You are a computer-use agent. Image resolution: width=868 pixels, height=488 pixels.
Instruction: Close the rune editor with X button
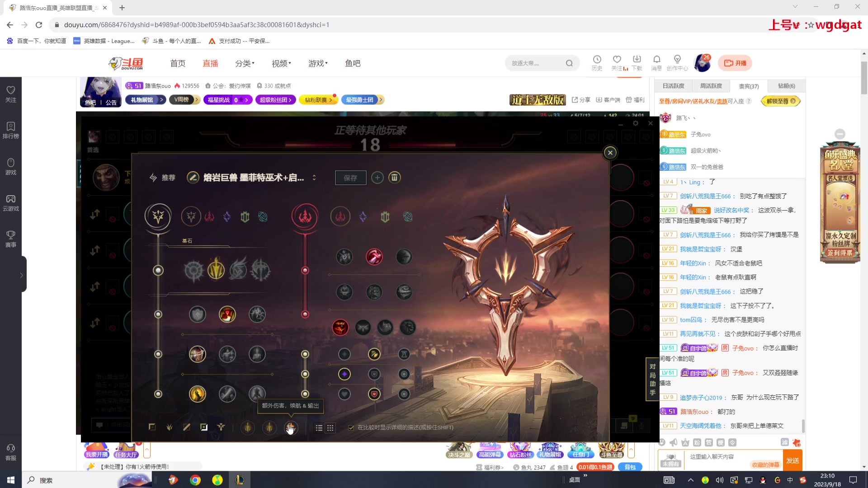coord(610,153)
